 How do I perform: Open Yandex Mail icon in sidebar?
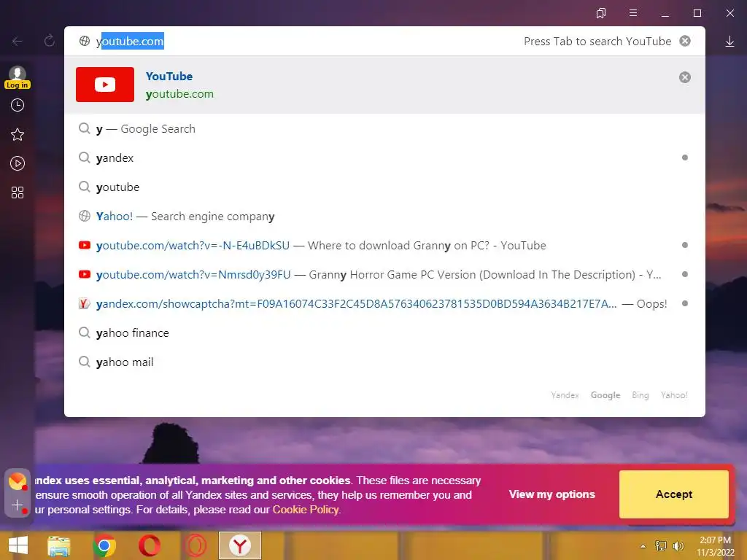coord(18,481)
